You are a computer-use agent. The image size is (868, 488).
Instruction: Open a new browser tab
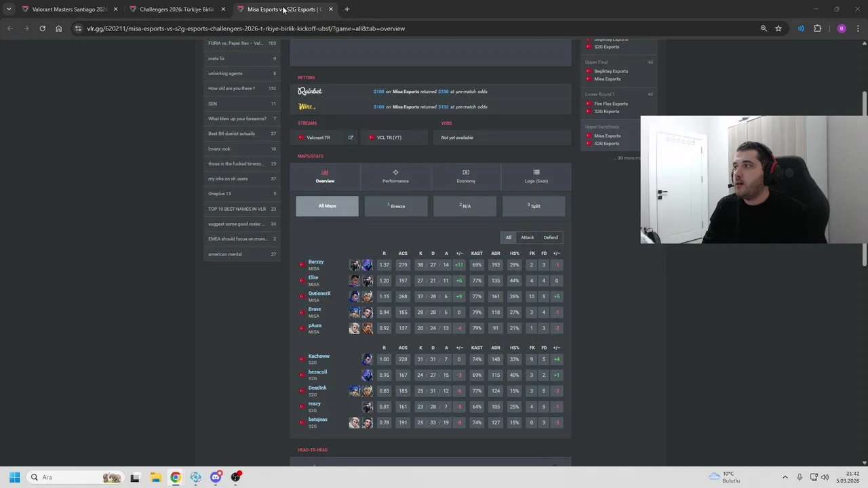[347, 9]
